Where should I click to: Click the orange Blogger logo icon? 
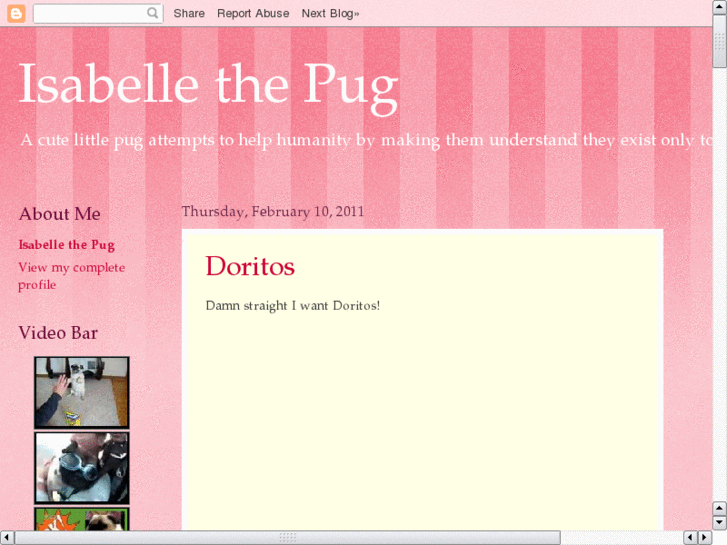pos(16,13)
